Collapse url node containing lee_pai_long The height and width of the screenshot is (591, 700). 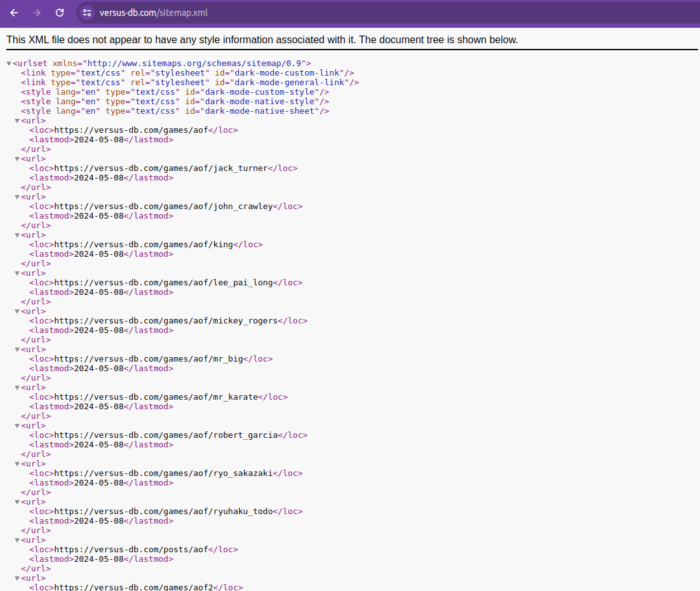click(x=17, y=273)
